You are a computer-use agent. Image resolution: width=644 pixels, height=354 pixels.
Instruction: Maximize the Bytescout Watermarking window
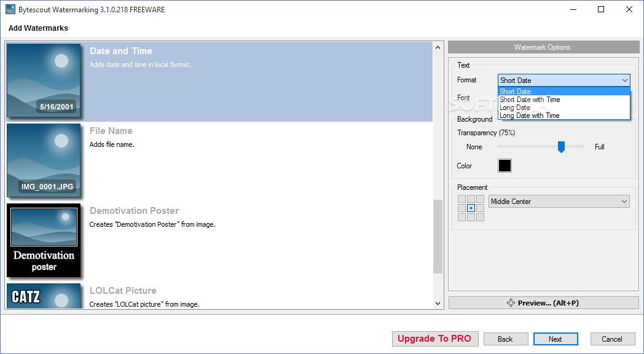click(x=601, y=9)
